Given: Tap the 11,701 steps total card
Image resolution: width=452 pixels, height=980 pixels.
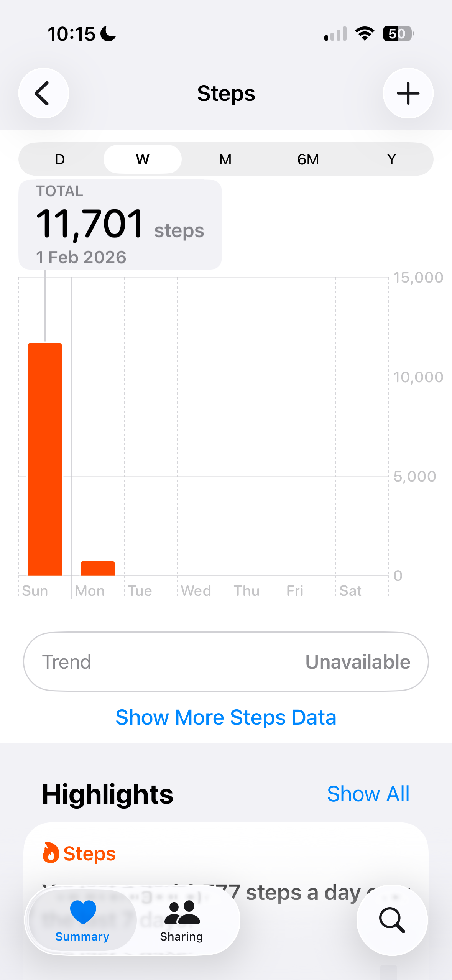Looking at the screenshot, I should 120,225.
